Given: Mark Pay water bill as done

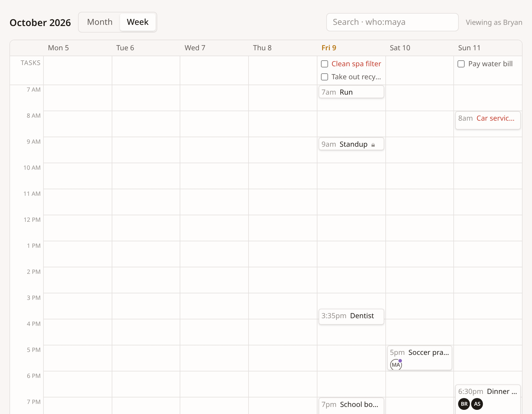Looking at the screenshot, I should click(461, 64).
